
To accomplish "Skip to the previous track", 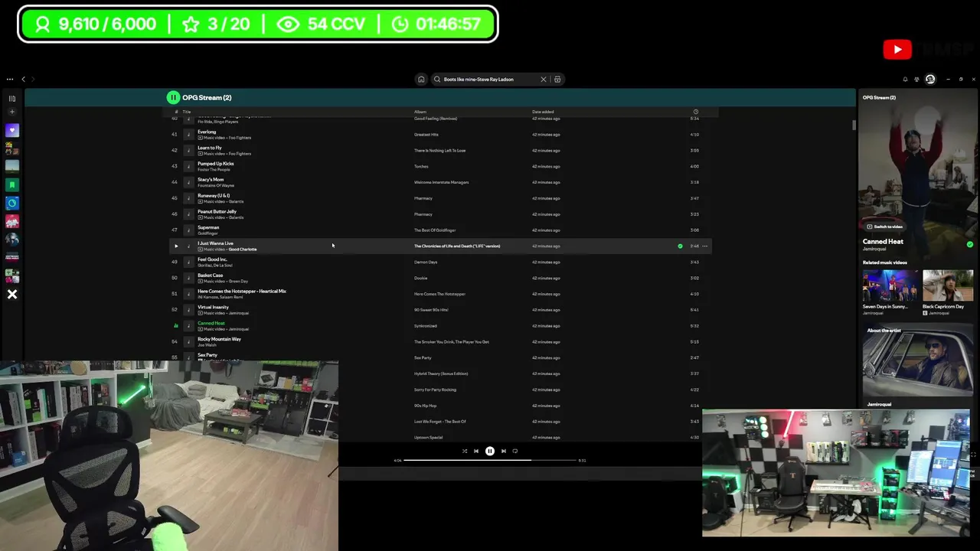I will coord(476,451).
